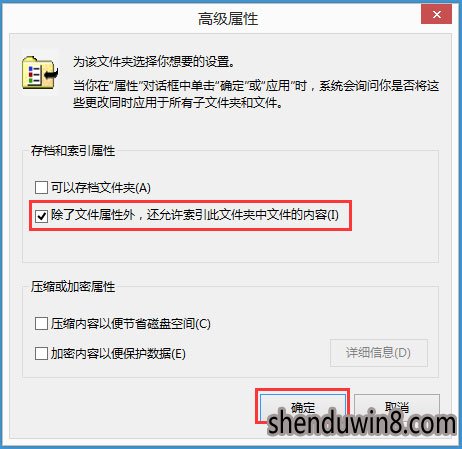
Task: Click the paragraph starting with 当你在“属性”对话框
Action: tap(256, 94)
